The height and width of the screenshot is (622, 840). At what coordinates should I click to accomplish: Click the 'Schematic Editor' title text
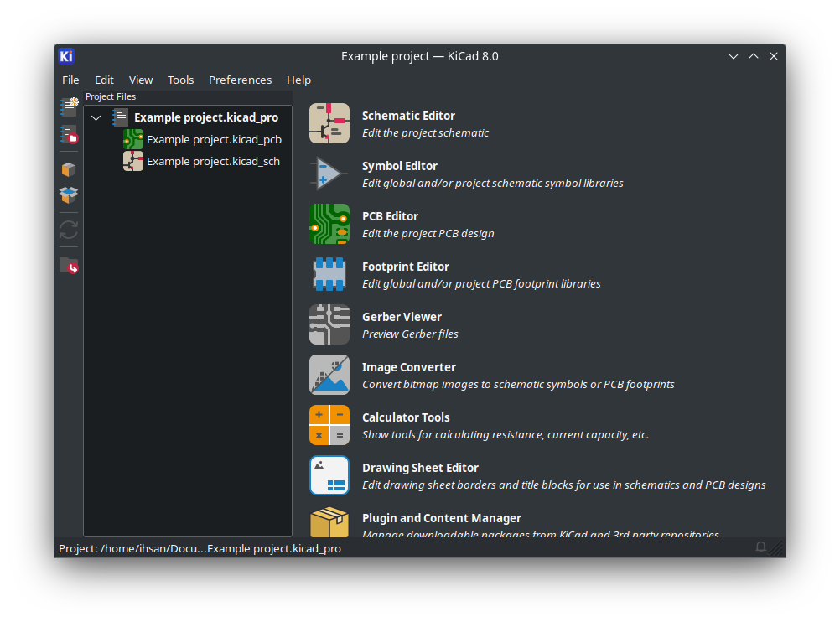click(x=408, y=116)
